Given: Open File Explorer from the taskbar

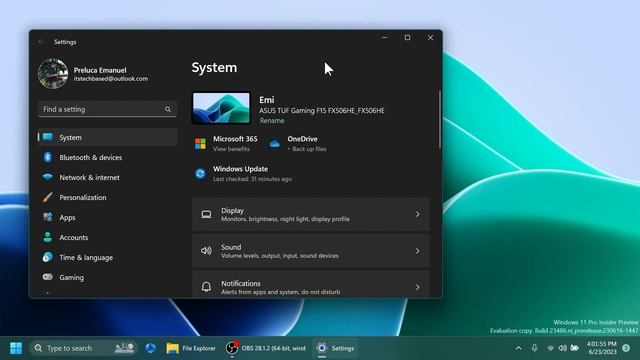Looking at the screenshot, I should pyautogui.click(x=191, y=348).
